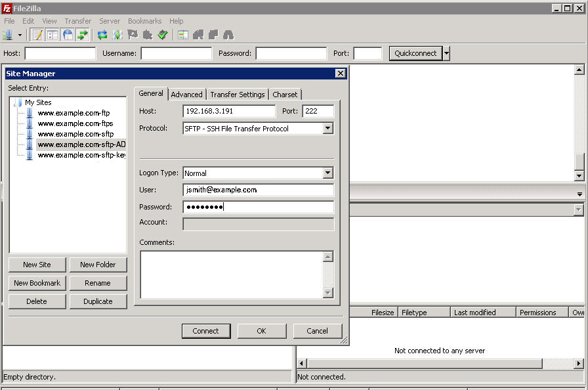588x390 pixels.
Task: Click the Comments text area
Action: coord(232,274)
